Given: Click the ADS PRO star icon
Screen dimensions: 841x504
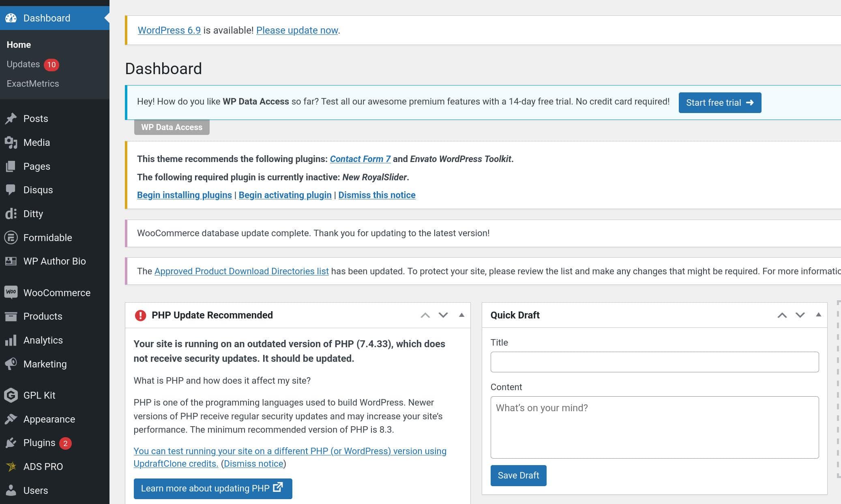Looking at the screenshot, I should click(x=11, y=466).
